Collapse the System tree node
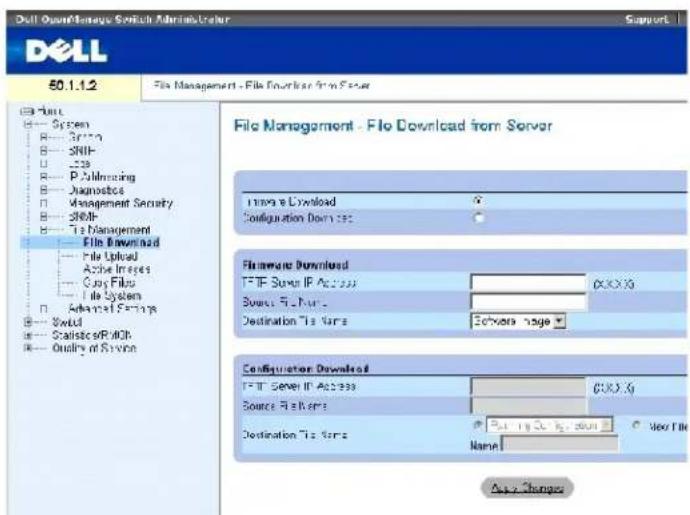The image size is (690, 515). (x=29, y=125)
